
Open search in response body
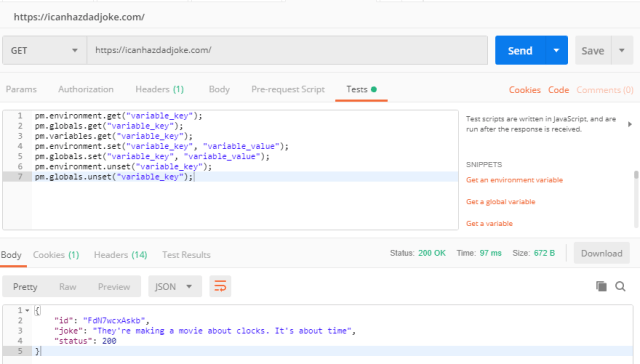point(620,286)
